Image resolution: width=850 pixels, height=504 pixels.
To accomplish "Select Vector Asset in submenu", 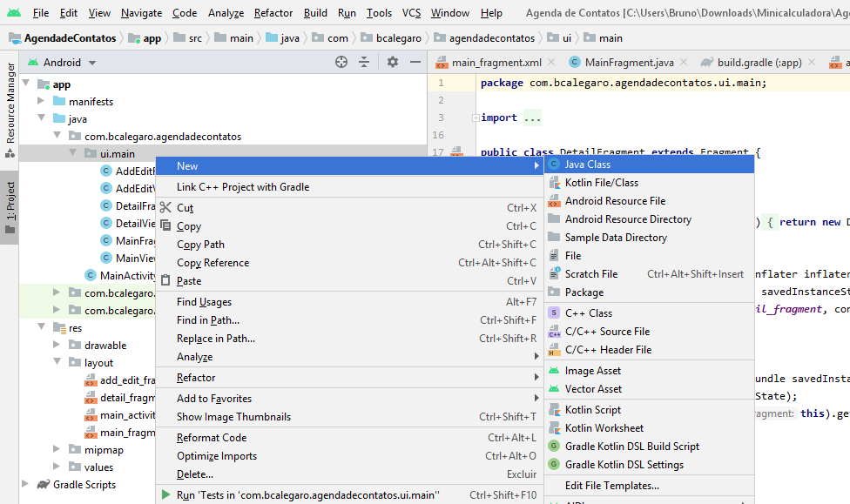I will [x=593, y=389].
